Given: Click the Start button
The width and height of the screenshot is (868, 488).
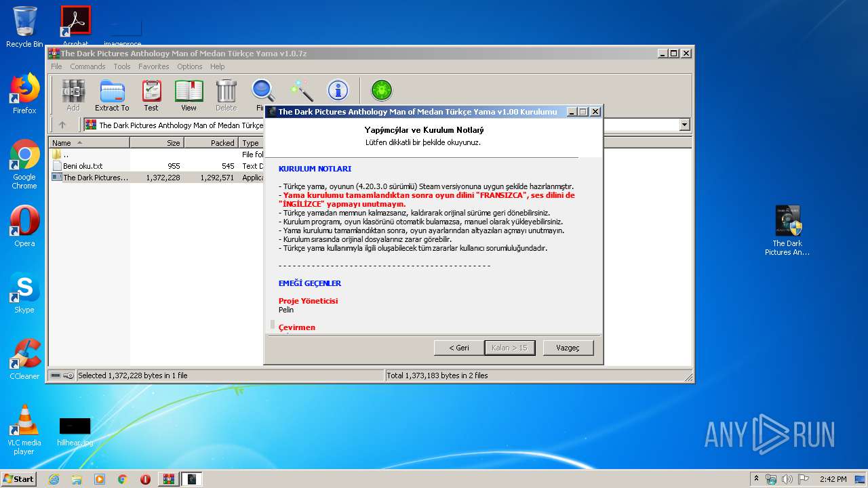Looking at the screenshot, I should point(18,479).
